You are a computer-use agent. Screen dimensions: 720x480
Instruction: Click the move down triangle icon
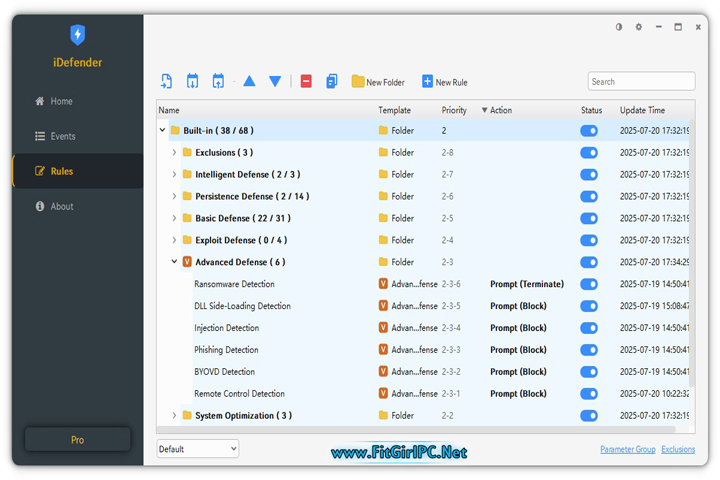[x=275, y=81]
